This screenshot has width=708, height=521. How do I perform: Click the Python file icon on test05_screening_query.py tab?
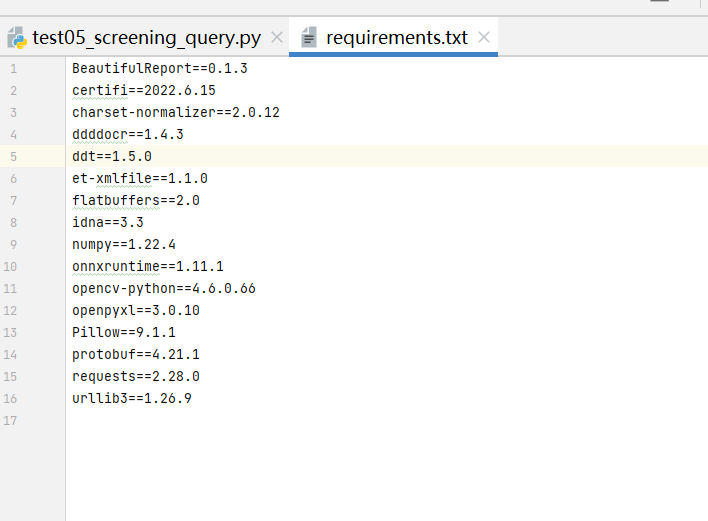click(x=17, y=38)
